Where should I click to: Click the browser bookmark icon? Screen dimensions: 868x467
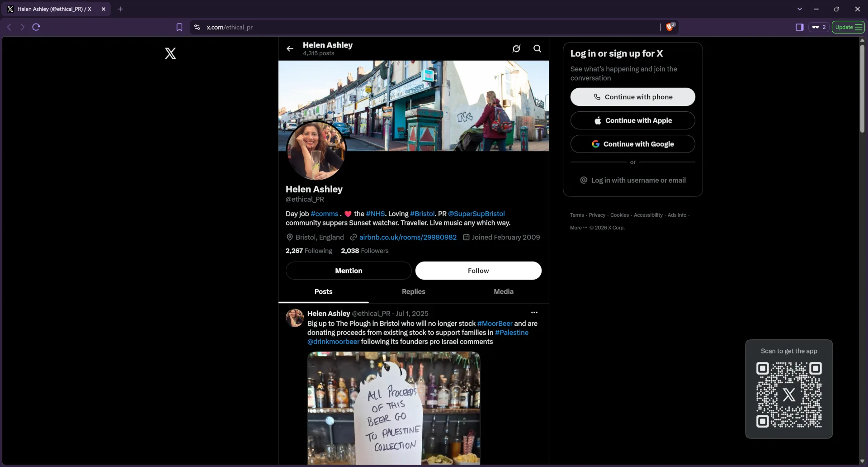coord(179,27)
